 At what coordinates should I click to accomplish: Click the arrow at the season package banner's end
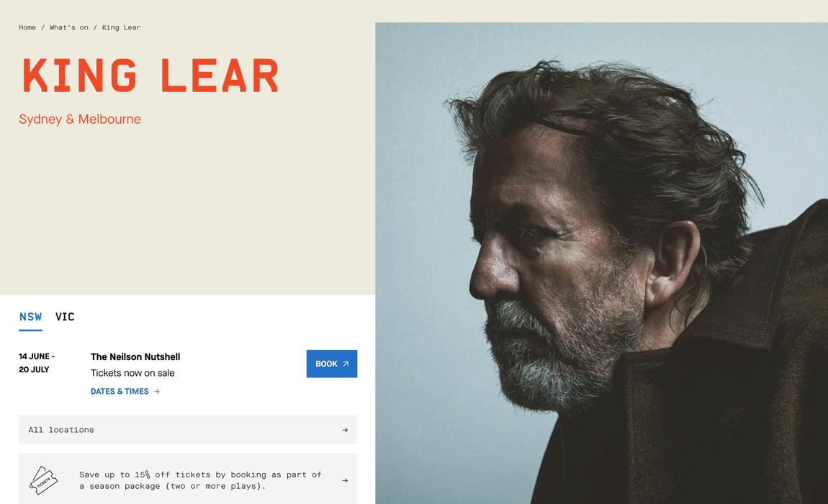pyautogui.click(x=345, y=481)
